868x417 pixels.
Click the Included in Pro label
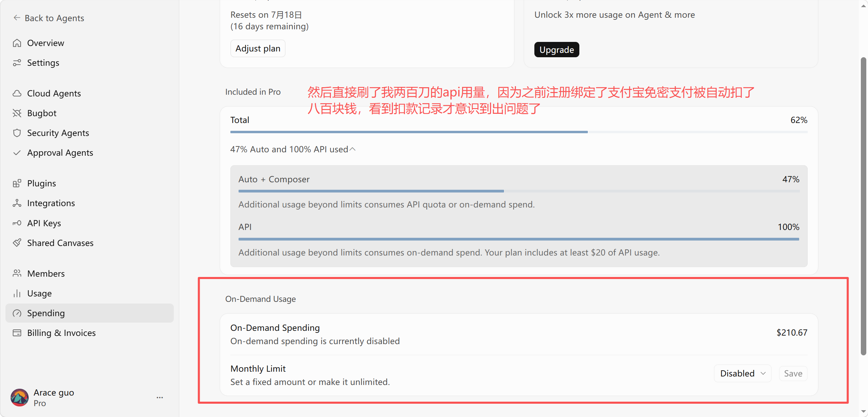coord(253,92)
